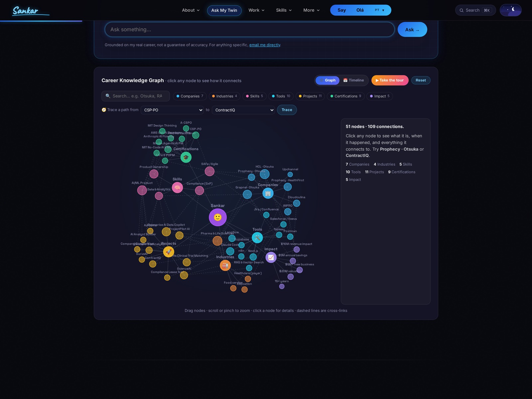Open the CSP-PO path-from dropdown

(x=172, y=110)
